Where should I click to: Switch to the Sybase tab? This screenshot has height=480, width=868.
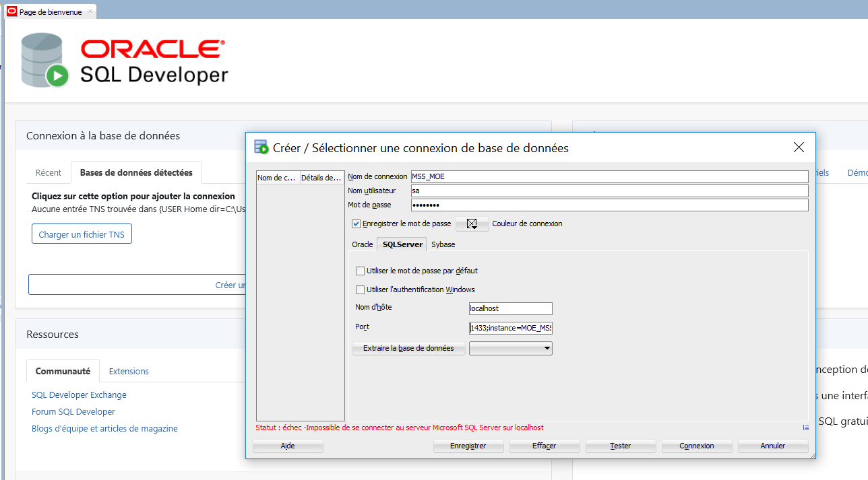[443, 244]
